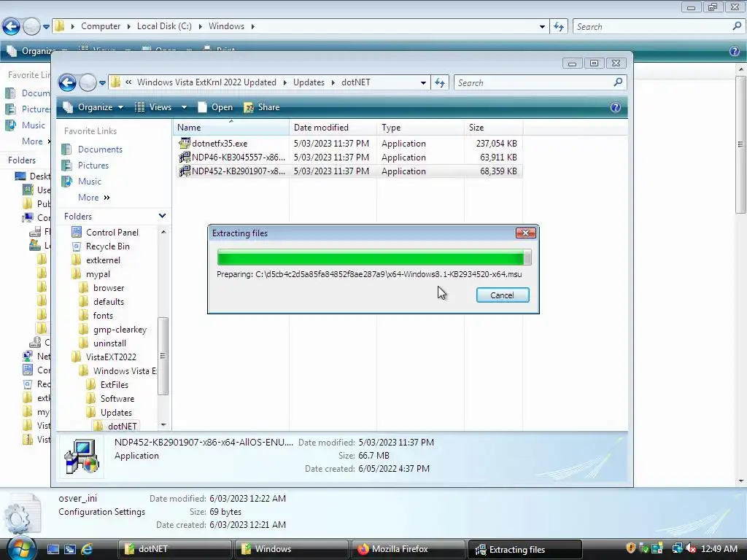The width and height of the screenshot is (747, 560).
Task: Go back in Windows folder window
Action: [11, 27]
